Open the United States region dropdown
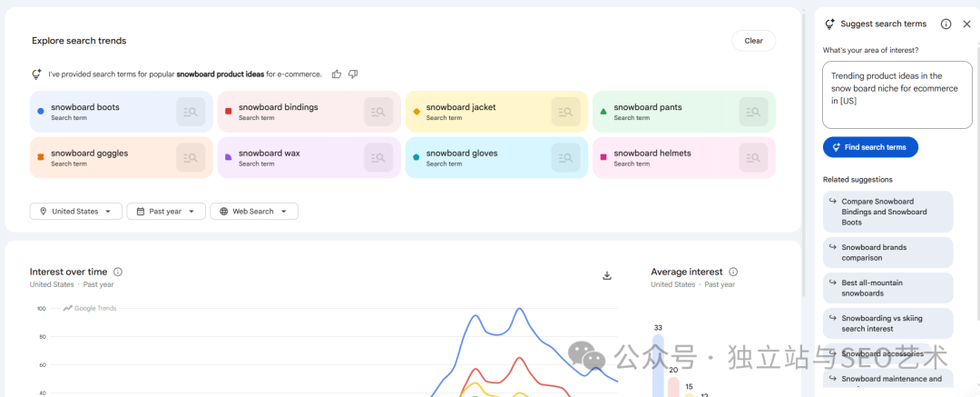This screenshot has height=397, width=980. pyautogui.click(x=76, y=212)
